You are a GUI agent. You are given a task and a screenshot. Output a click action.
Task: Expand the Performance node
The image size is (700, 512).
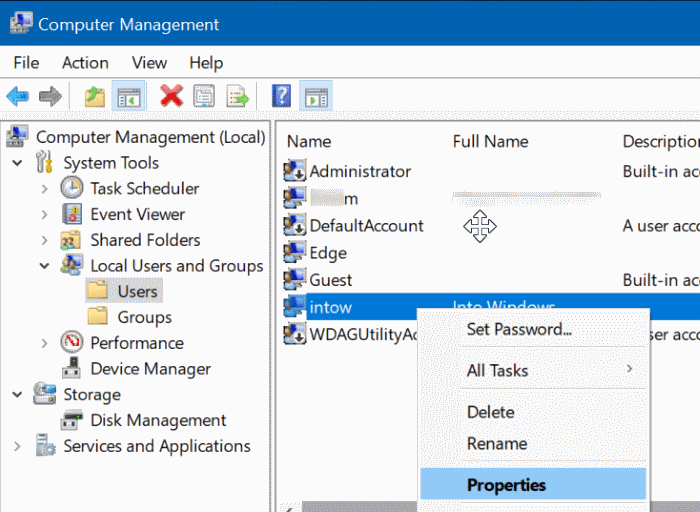tap(44, 343)
